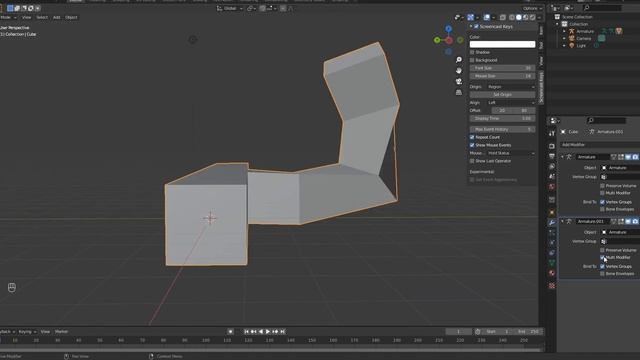The image size is (640, 360).
Task: Toggle viewport display icon of Armature.001 modifier
Action: tap(628, 221)
